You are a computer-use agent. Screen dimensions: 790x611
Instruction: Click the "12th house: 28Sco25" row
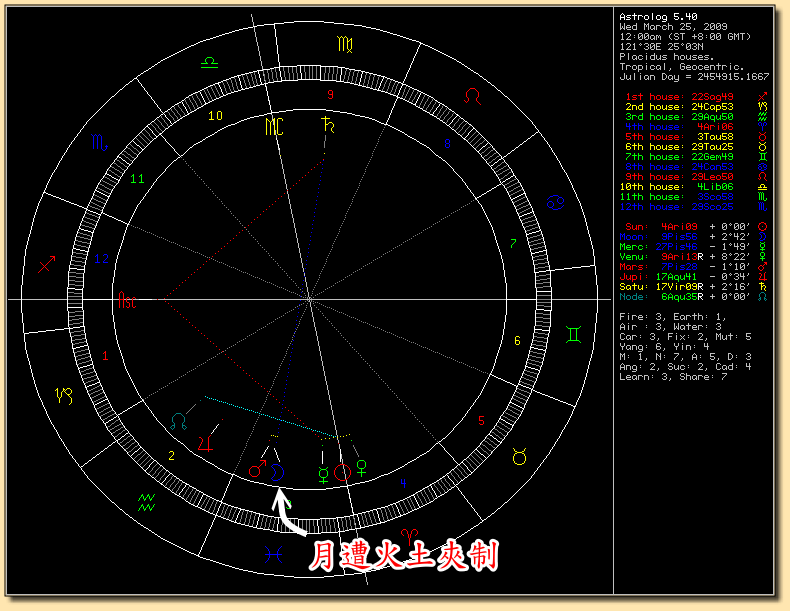click(x=676, y=207)
